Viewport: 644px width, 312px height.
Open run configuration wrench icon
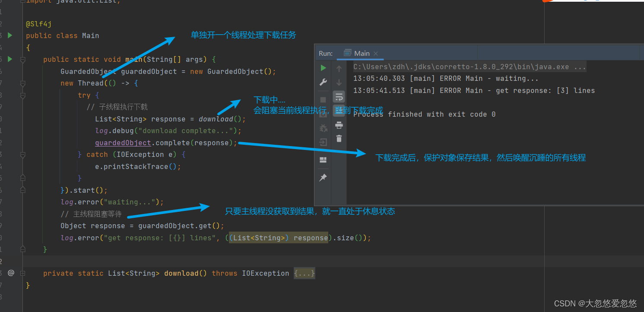click(323, 82)
